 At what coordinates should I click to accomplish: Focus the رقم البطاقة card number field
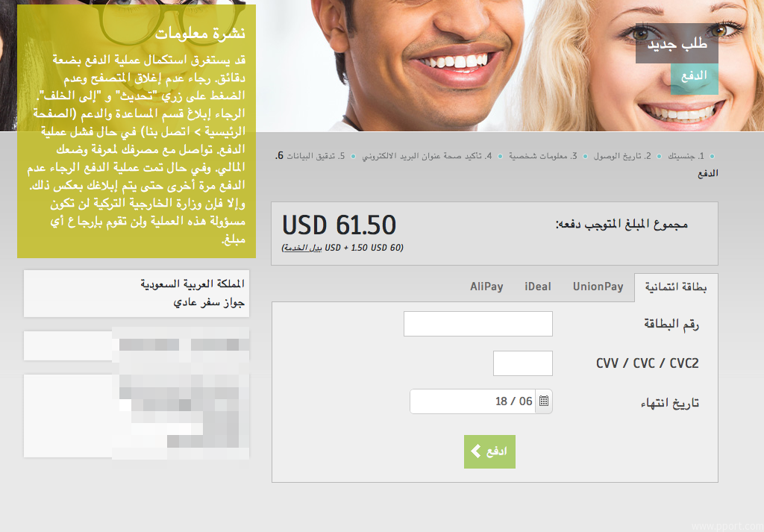478,324
